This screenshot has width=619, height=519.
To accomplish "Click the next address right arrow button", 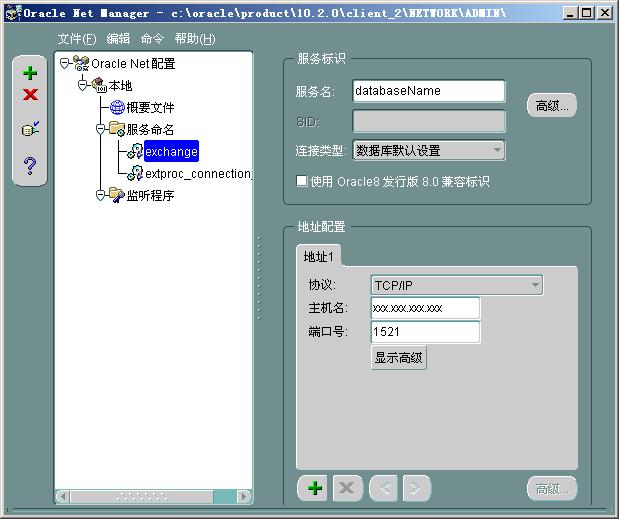I will (x=417, y=488).
